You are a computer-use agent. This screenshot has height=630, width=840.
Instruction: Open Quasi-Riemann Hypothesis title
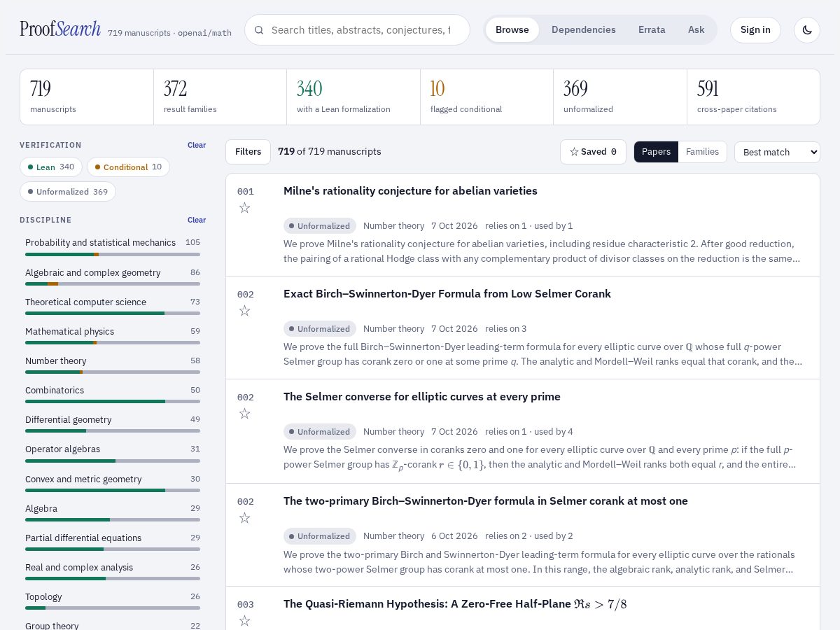pyautogui.click(x=455, y=604)
